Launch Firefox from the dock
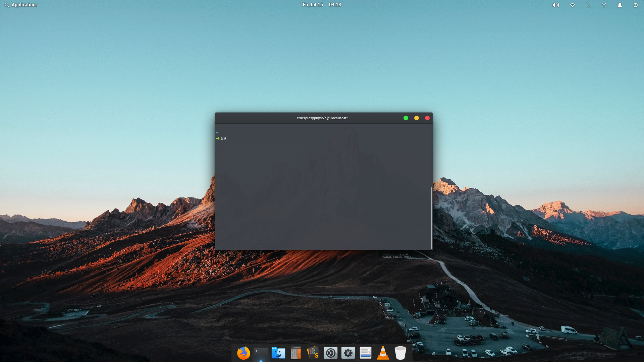The width and height of the screenshot is (644, 362). click(244, 353)
